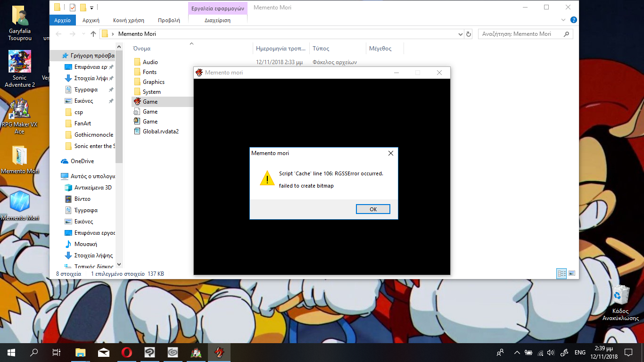Close the RGSSError dialog with its X

coord(390,153)
